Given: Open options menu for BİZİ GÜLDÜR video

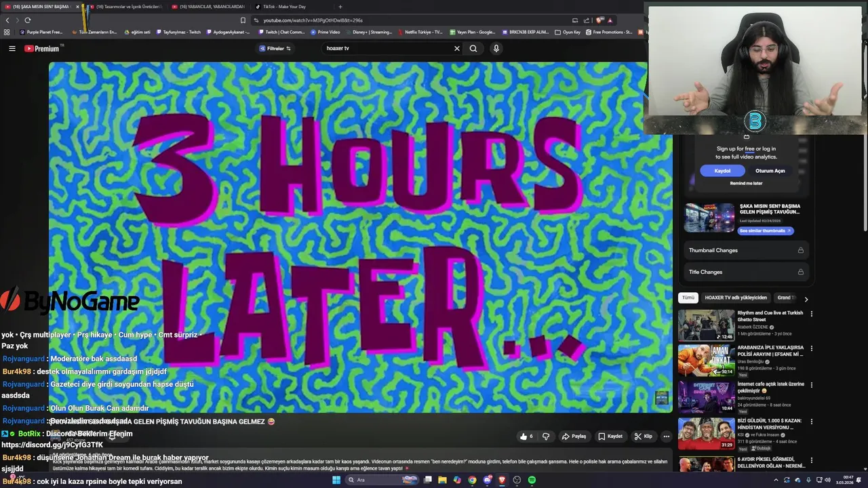Looking at the screenshot, I should coord(811,422).
